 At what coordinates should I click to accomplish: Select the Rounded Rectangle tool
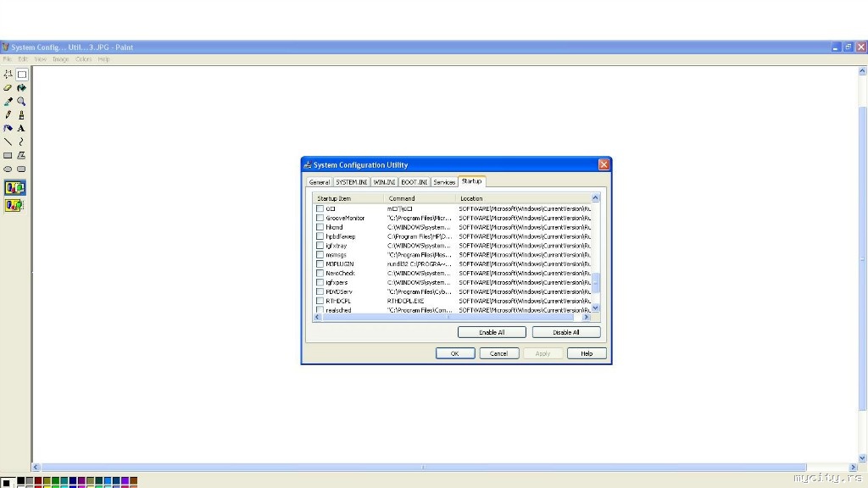(21, 169)
